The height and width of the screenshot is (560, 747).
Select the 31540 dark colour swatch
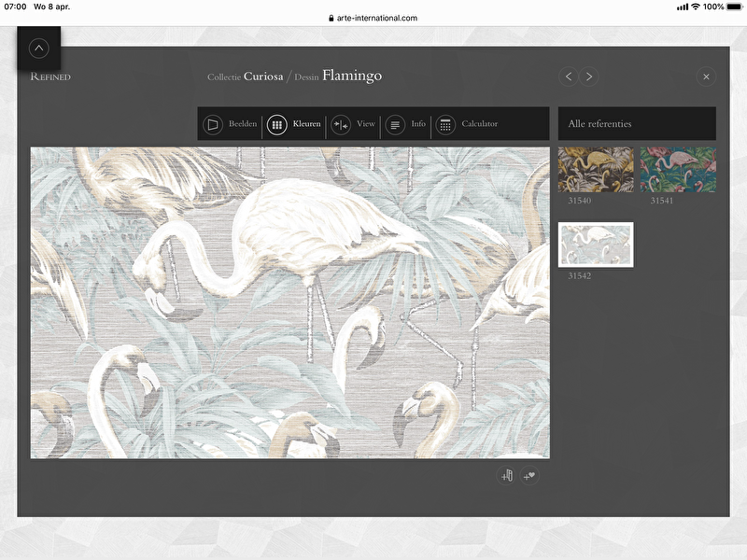tap(596, 170)
